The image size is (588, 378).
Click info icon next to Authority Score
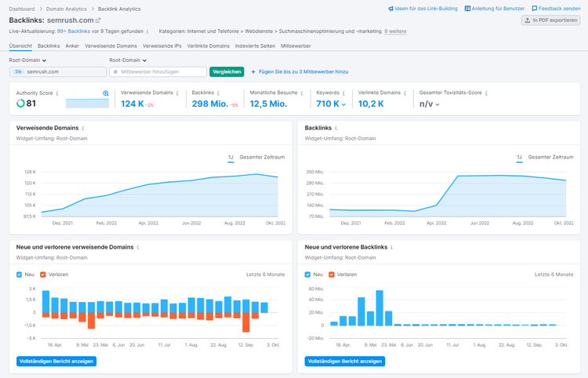(57, 93)
